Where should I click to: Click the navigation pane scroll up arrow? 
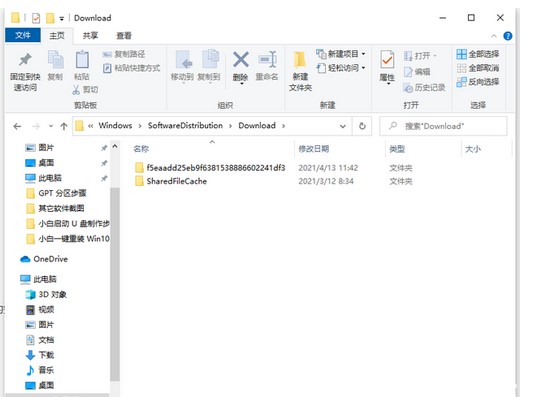115,146
